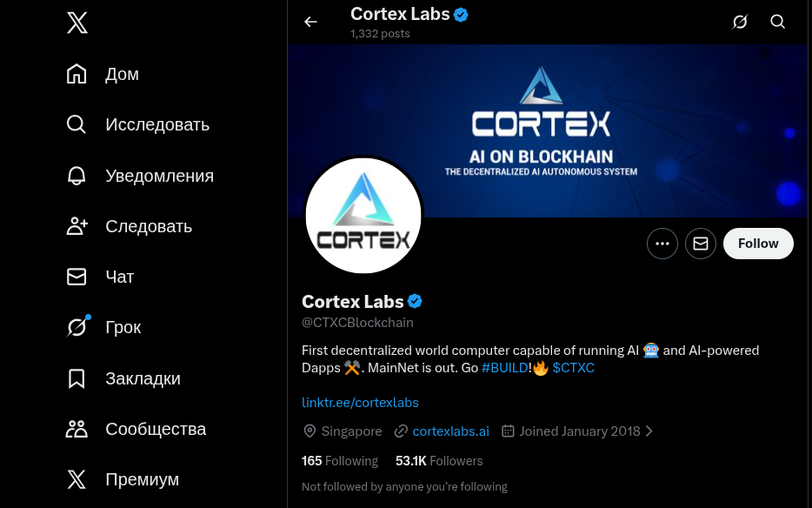The width and height of the screenshot is (812, 508).
Task: Select Премиум from the sidebar
Action: [x=77, y=478]
